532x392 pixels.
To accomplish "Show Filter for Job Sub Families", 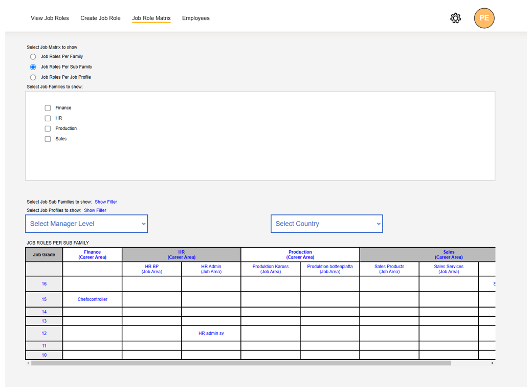I will tap(106, 202).
